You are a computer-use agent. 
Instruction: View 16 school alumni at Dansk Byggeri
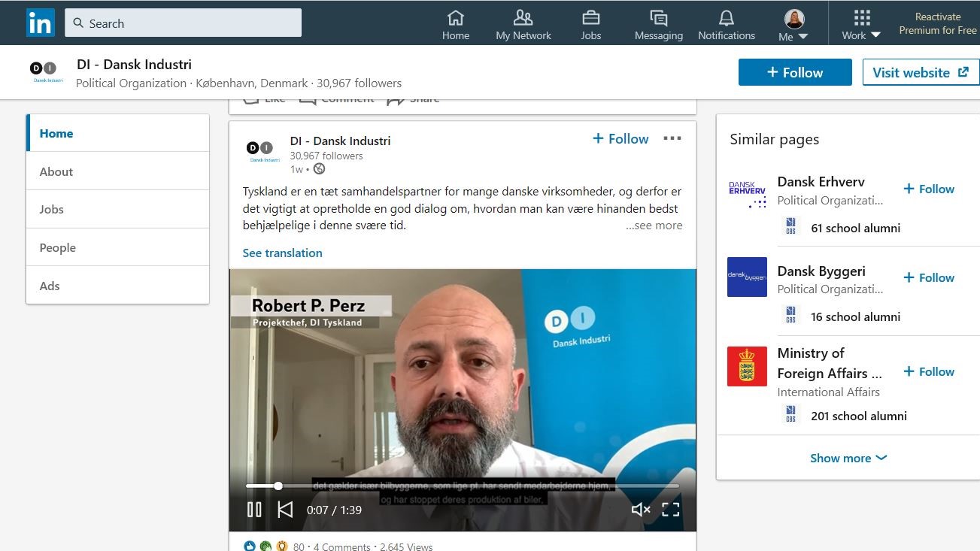pyautogui.click(x=855, y=316)
